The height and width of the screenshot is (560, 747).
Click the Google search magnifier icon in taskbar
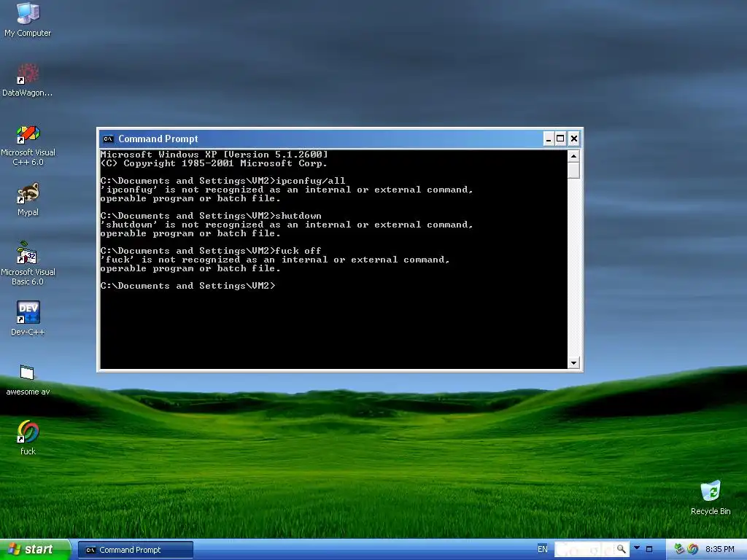(621, 549)
